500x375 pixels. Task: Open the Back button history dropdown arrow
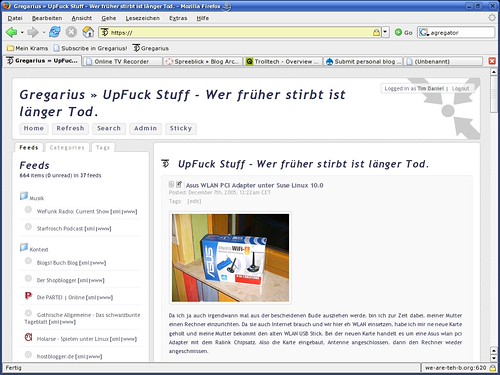pyautogui.click(x=22, y=32)
